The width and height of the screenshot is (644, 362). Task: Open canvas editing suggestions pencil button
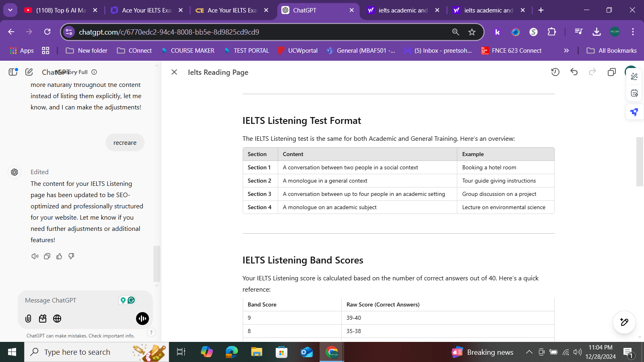point(624,322)
